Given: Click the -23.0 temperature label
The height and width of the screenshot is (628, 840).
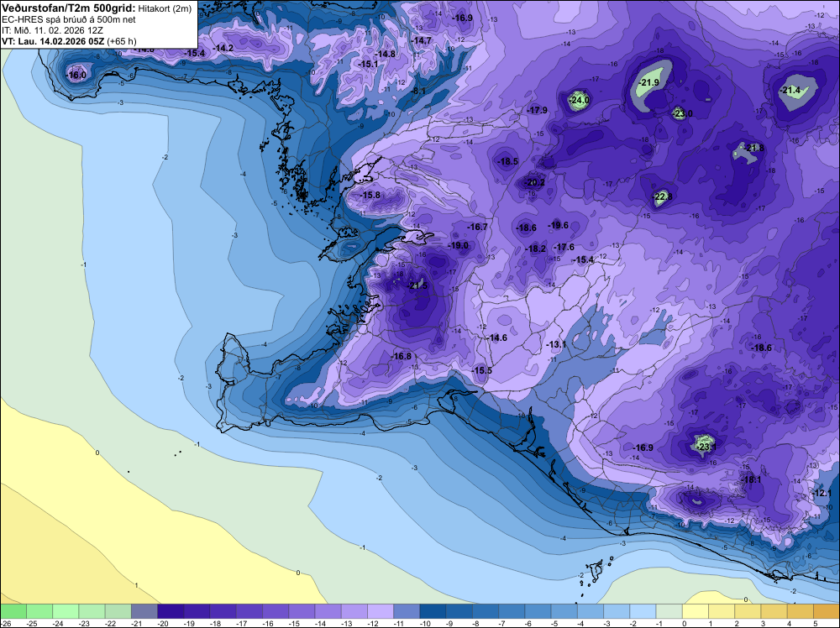Looking at the screenshot, I should pos(683,113).
